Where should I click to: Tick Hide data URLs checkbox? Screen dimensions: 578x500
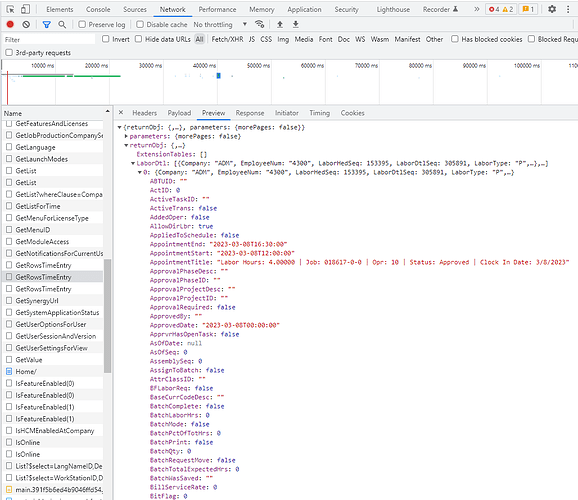point(138,39)
